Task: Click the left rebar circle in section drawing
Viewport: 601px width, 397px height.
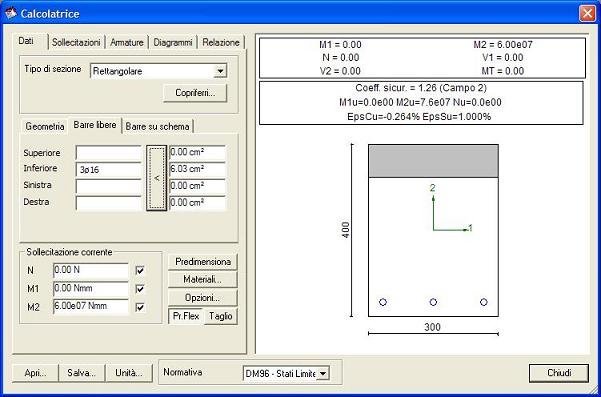Action: [x=383, y=302]
